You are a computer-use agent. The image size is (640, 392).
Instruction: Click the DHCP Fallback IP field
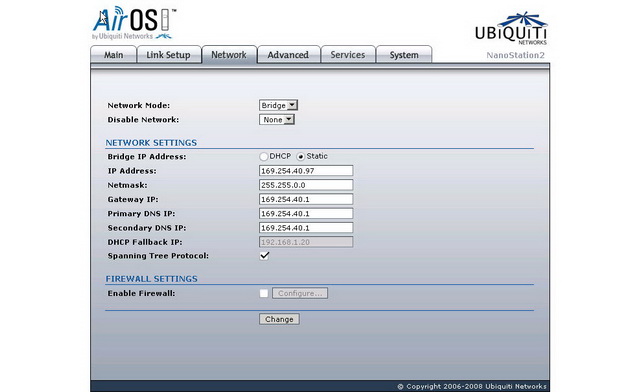tap(306, 242)
